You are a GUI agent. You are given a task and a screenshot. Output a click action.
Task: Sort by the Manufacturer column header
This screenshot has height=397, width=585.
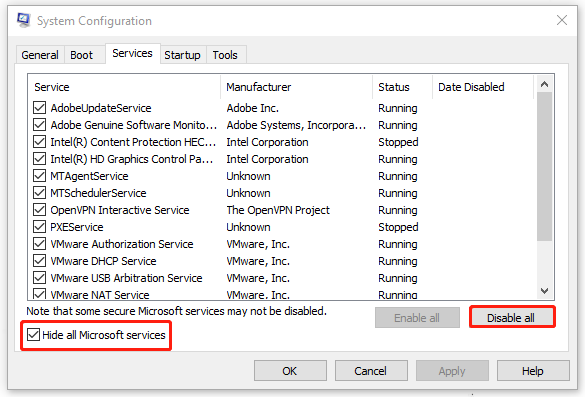click(x=297, y=87)
